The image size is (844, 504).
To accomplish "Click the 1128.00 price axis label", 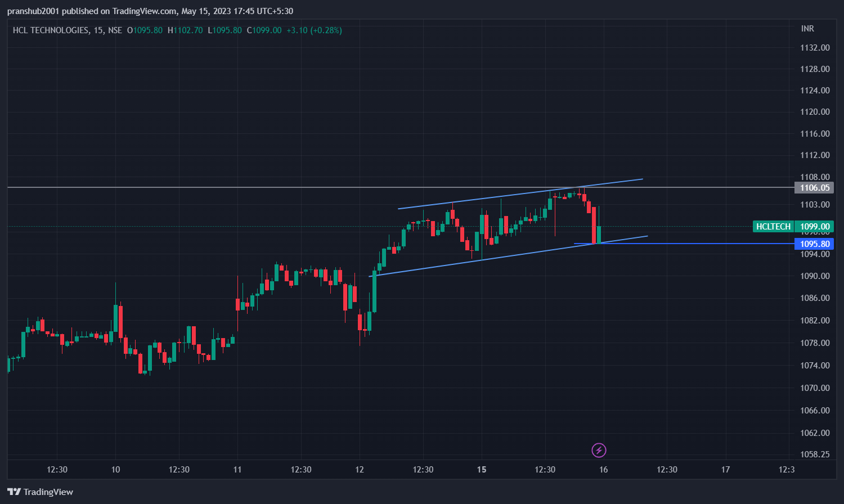I will pos(815,69).
